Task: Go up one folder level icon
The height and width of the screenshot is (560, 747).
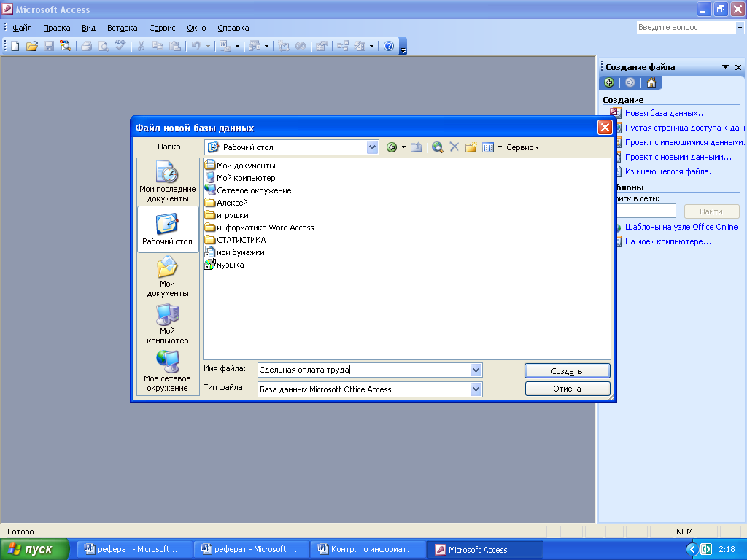Action: 416,147
